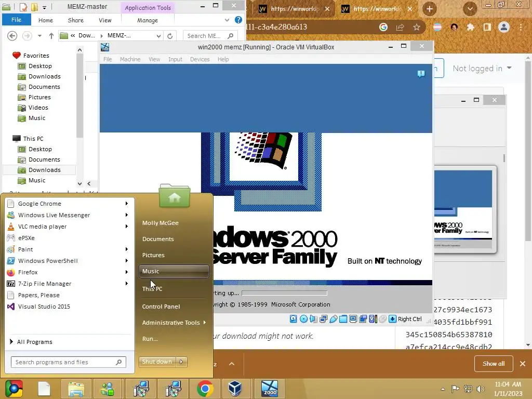Click the VirtualBox network adapters status icon

pyautogui.click(x=323, y=319)
